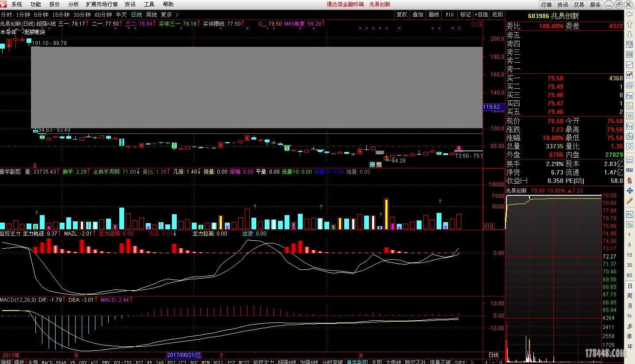Select the 30 minute period in sidebar
Viewport: 635px width, 364px height.
tap(630, 265)
